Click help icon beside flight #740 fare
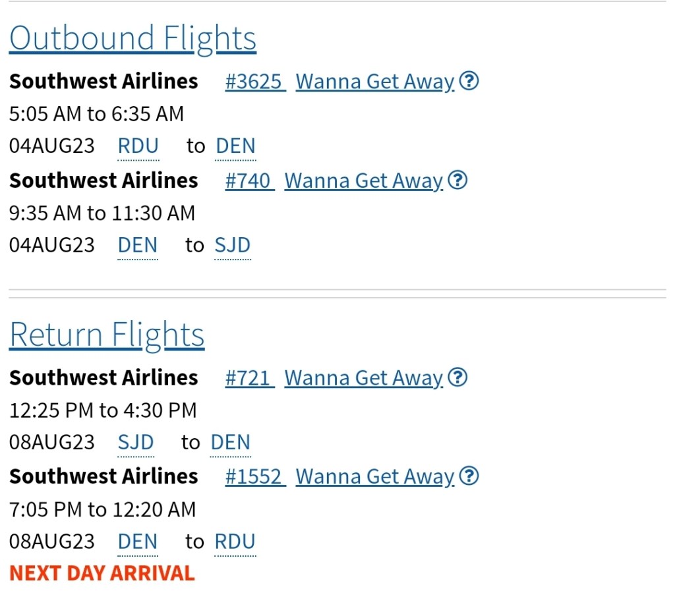The image size is (675, 616). (457, 180)
